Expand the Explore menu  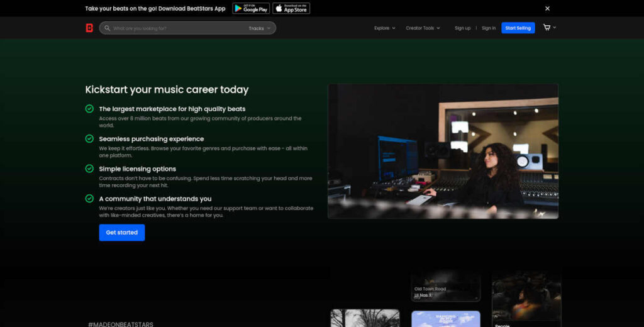point(385,28)
